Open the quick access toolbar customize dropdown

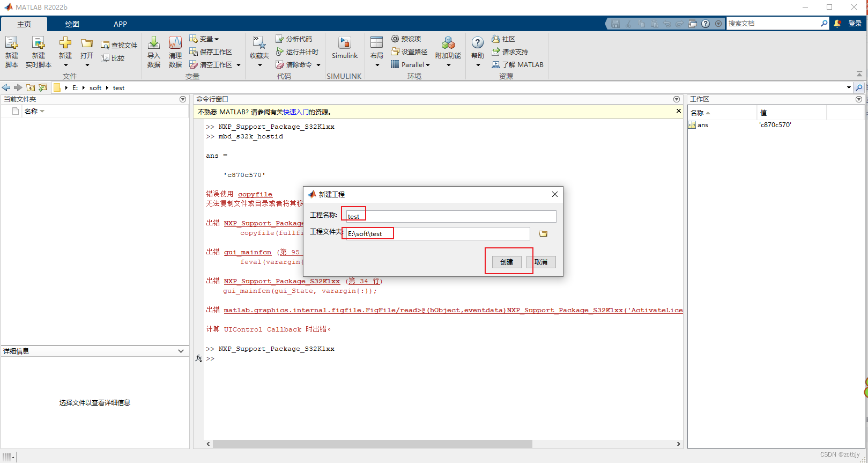(718, 24)
